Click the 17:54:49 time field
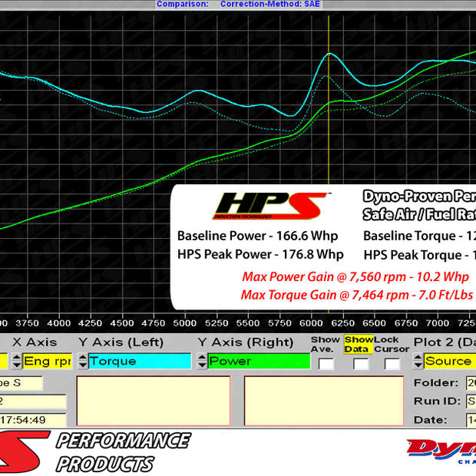 33,420
